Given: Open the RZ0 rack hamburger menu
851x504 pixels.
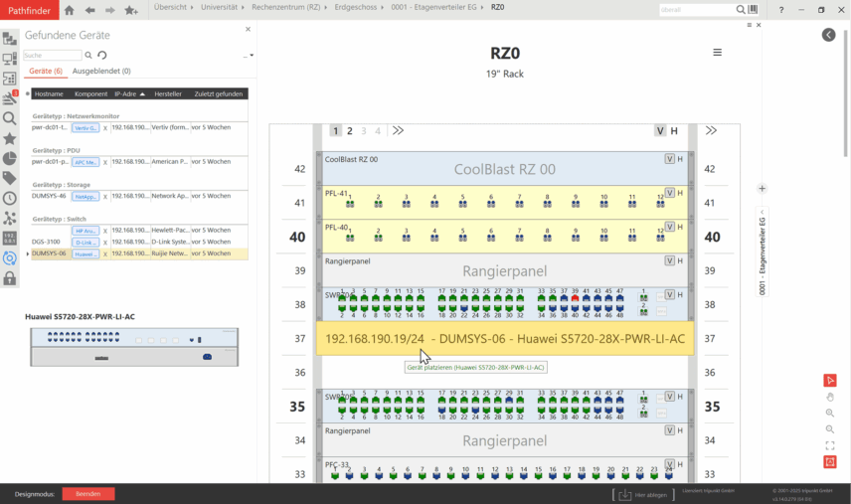Looking at the screenshot, I should click(717, 53).
